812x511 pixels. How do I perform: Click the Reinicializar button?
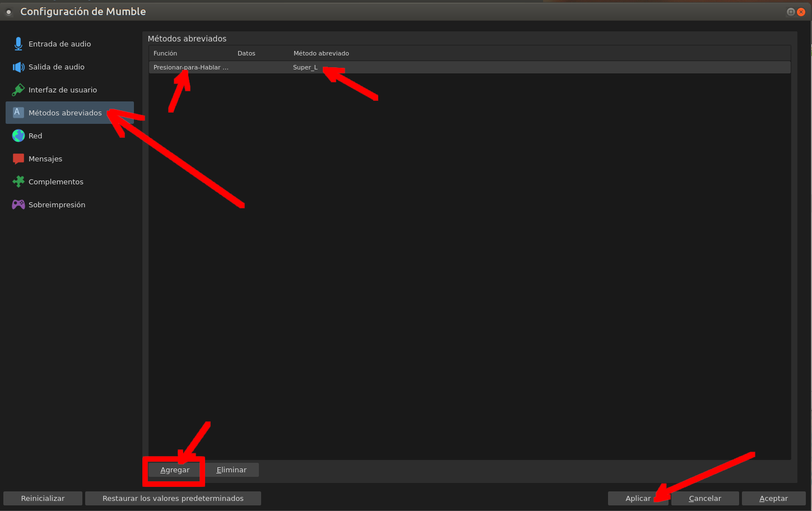pos(43,498)
